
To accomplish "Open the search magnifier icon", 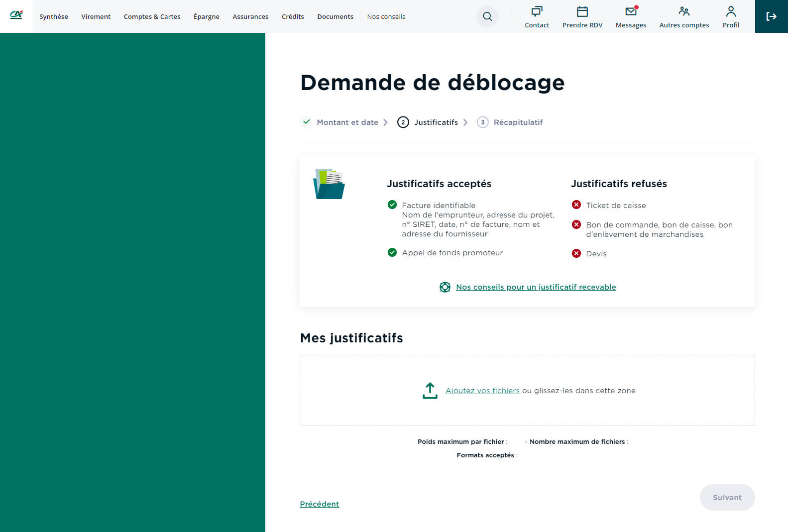I will [x=487, y=16].
